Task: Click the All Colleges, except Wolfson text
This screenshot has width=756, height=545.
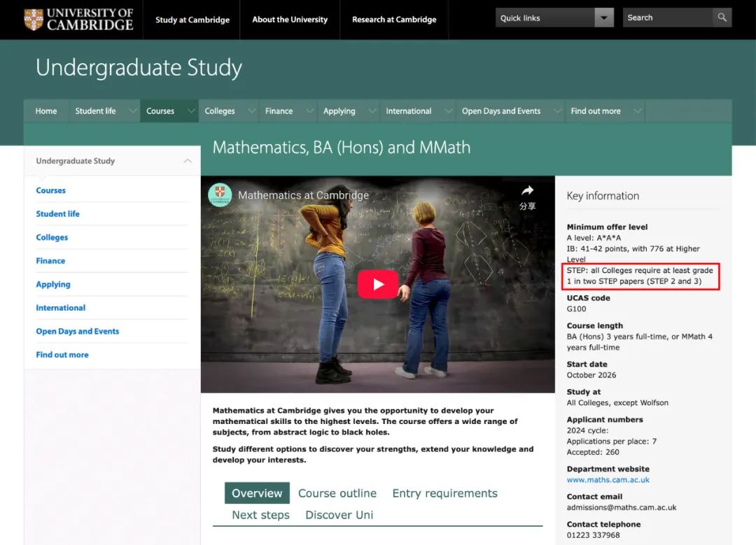Action: 617,403
